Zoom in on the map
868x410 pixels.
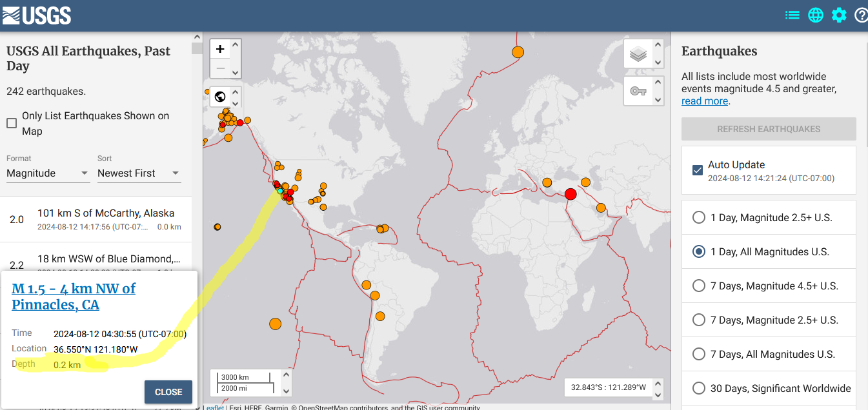[x=220, y=49]
